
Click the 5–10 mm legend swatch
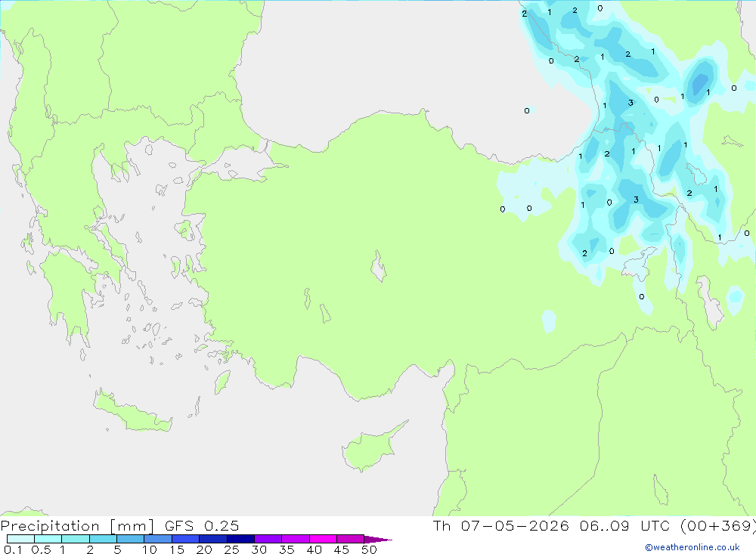click(x=131, y=539)
